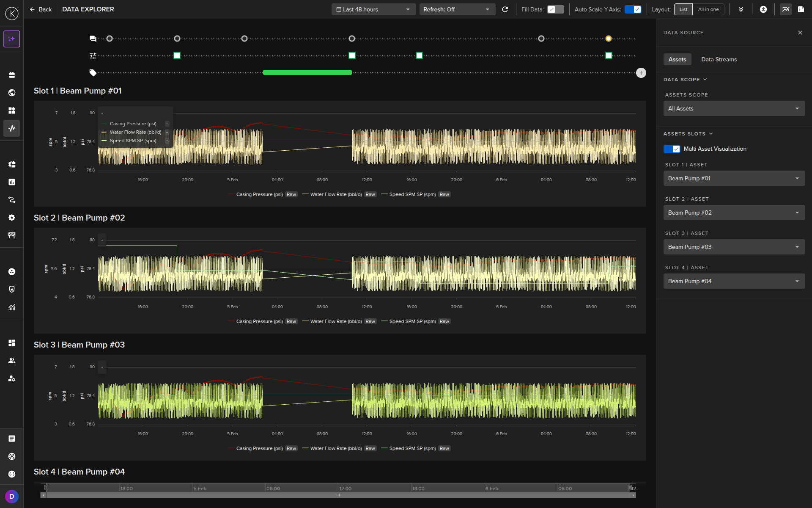Screen dimensions: 812x508
Task: Open the waveform Data Explorer sidebar icon
Action: [12, 128]
